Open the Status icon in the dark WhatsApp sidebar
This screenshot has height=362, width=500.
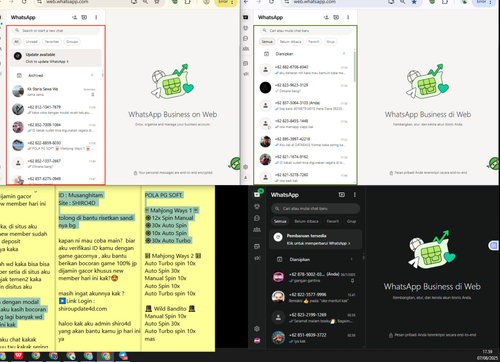coord(257,206)
